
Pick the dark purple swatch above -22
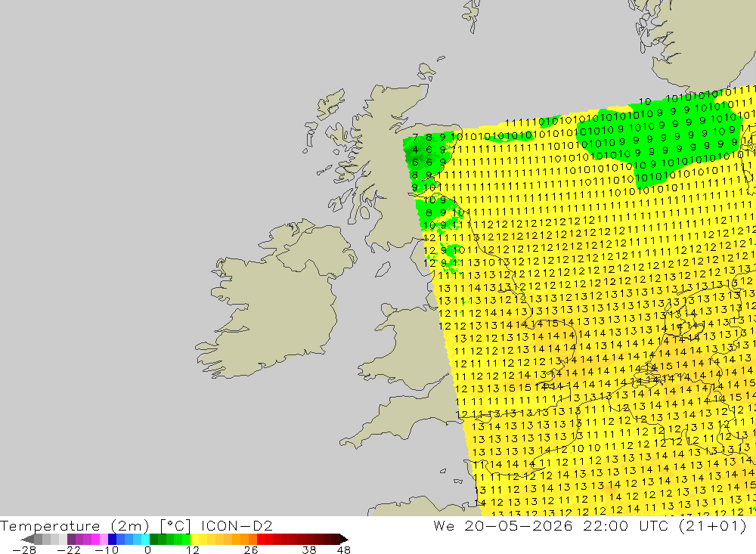[x=71, y=539]
